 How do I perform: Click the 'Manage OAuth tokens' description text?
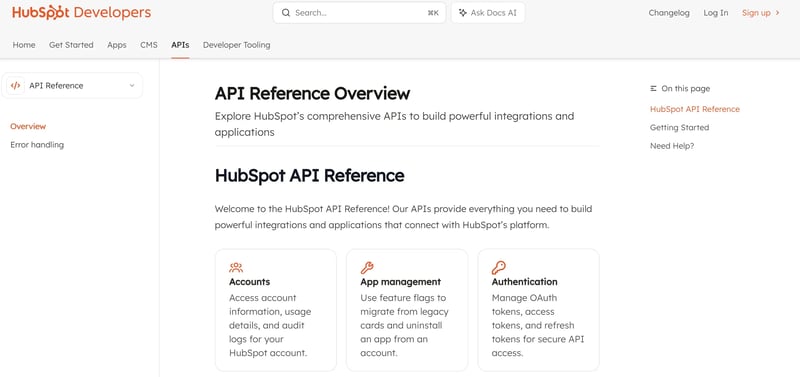click(x=538, y=325)
